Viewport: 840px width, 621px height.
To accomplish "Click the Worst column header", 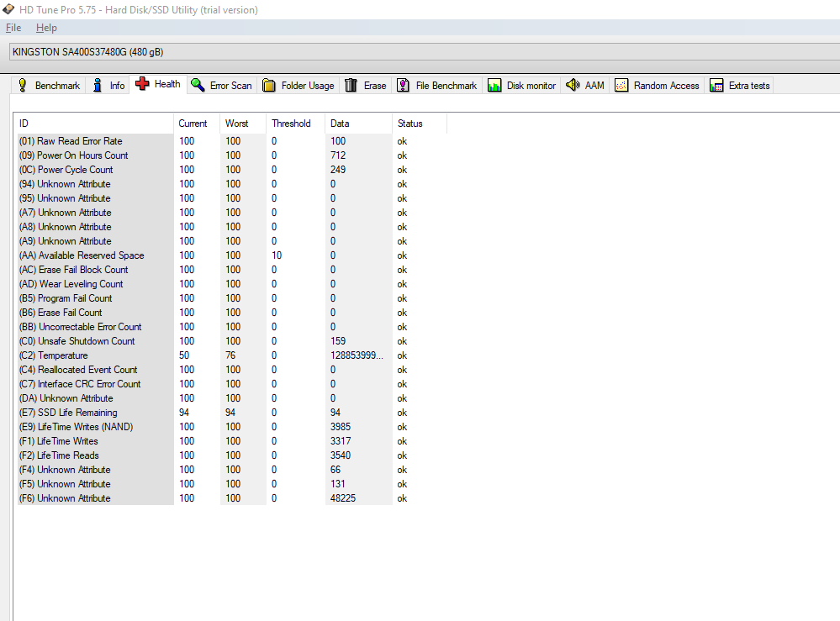I will pyautogui.click(x=243, y=124).
